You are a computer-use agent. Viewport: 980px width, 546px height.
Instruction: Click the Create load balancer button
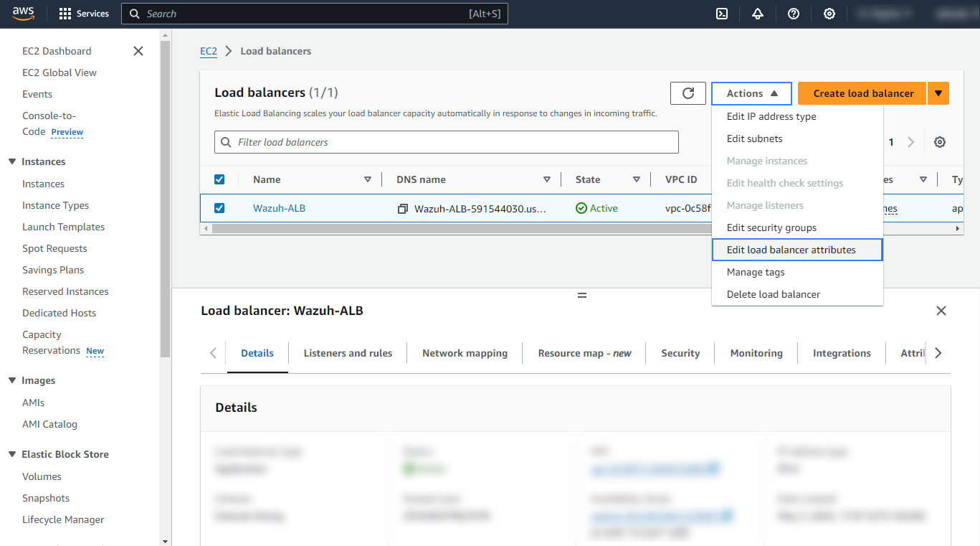(x=862, y=93)
